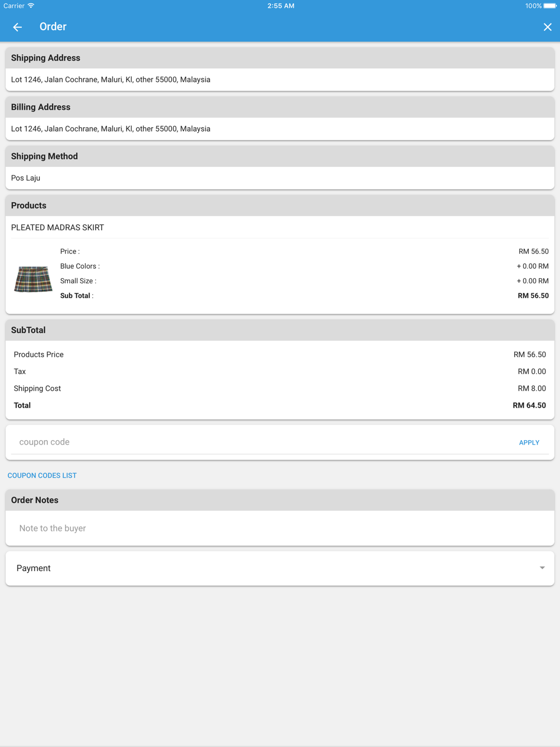This screenshot has width=560, height=747.
Task: Tap the Total amount RM 64.50
Action: (x=529, y=405)
